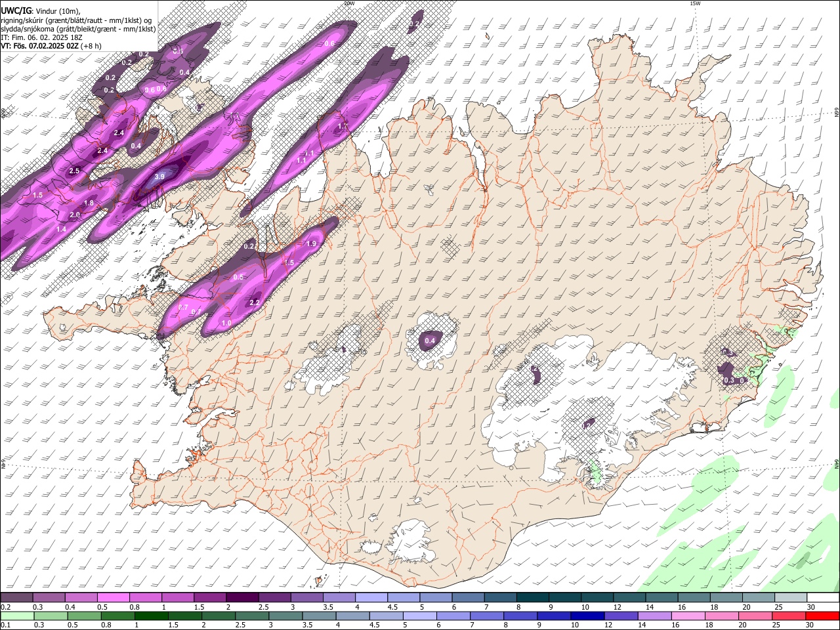Screen dimensions: 840x630
Task: Click the "UWC/IG: Vindur (10m)" title text
Action: coord(41,11)
